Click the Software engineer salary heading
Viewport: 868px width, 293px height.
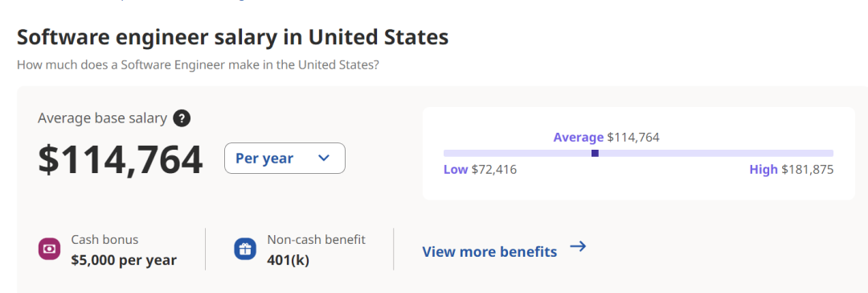[232, 38]
